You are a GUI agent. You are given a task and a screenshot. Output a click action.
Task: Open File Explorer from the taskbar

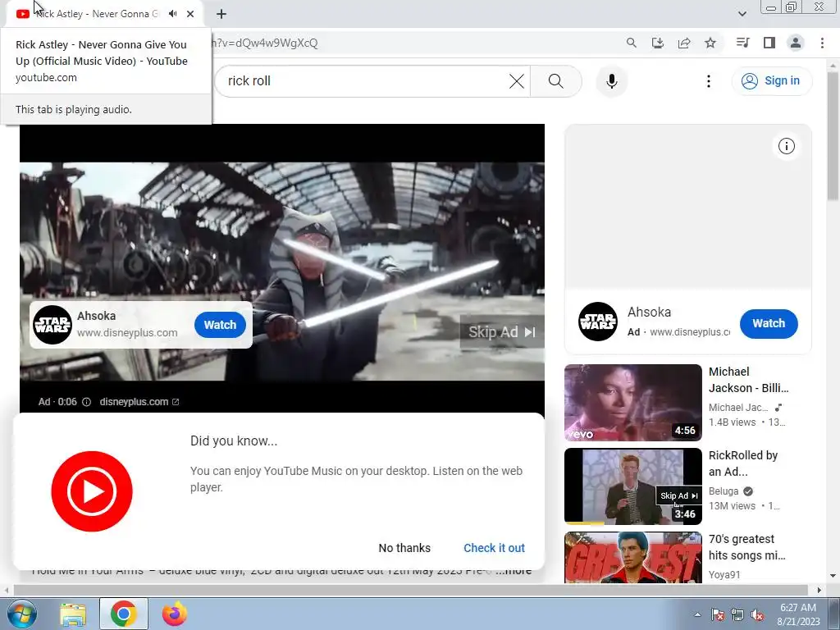pyautogui.click(x=72, y=614)
